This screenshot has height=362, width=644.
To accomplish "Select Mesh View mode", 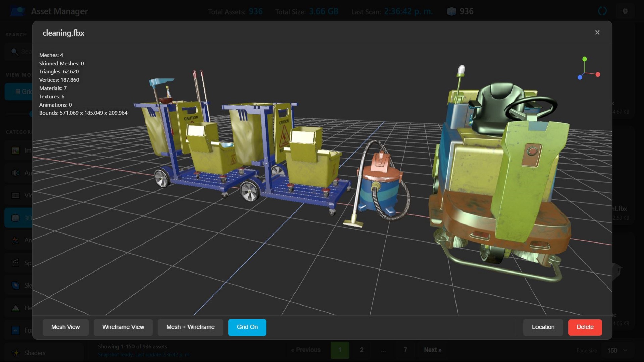I will click(x=65, y=327).
